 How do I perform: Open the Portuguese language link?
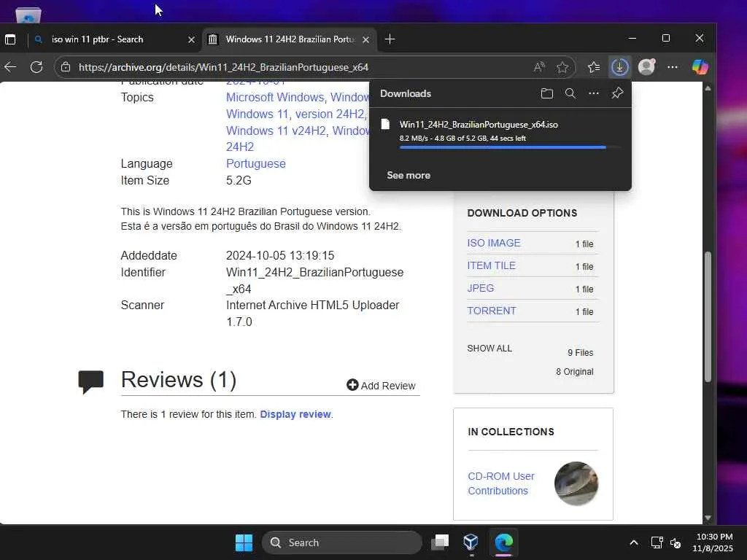pyautogui.click(x=256, y=164)
